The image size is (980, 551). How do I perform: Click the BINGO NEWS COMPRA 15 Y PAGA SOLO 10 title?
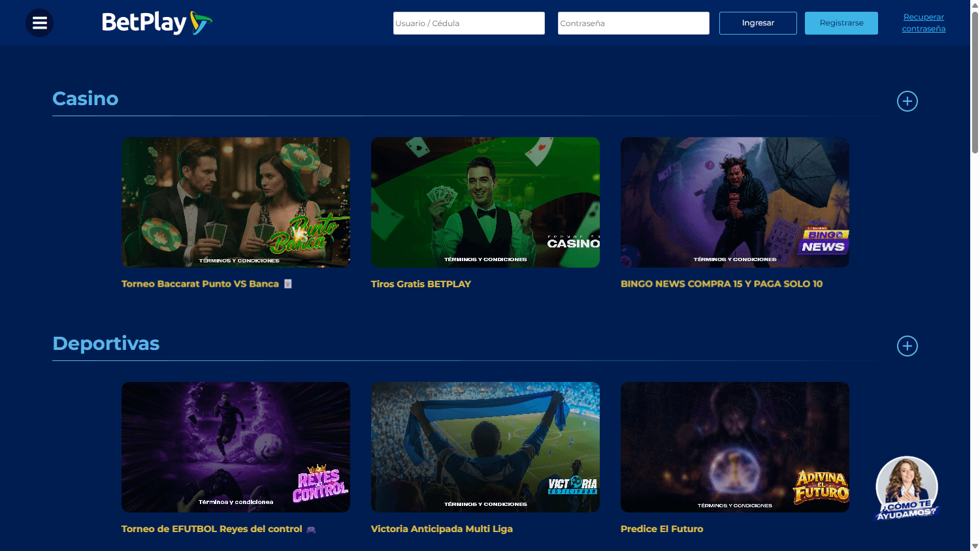[x=721, y=283]
